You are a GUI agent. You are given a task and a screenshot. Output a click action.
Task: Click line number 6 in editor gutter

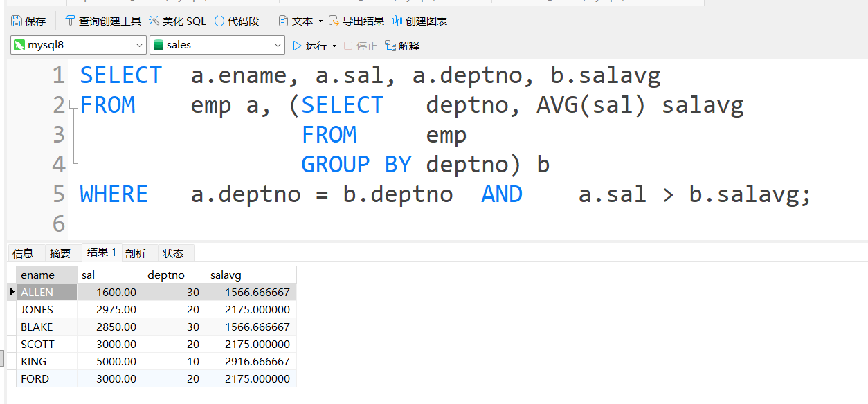click(59, 223)
